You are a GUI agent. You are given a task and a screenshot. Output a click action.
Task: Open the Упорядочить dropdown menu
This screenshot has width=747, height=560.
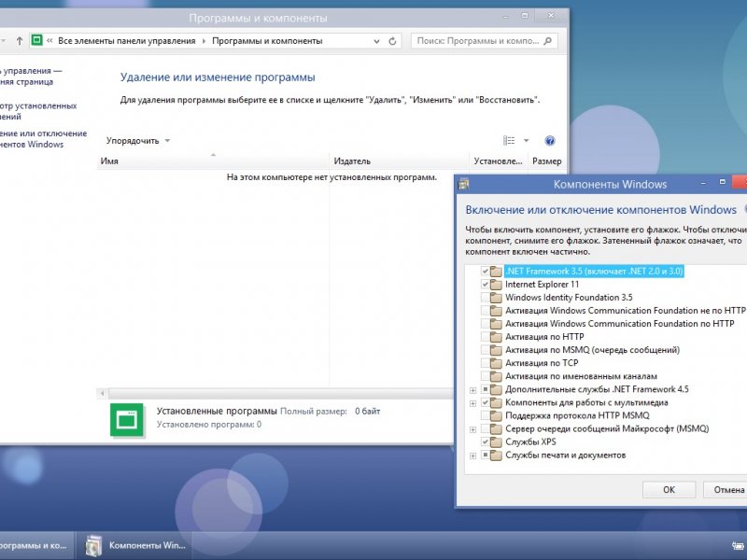click(x=137, y=141)
